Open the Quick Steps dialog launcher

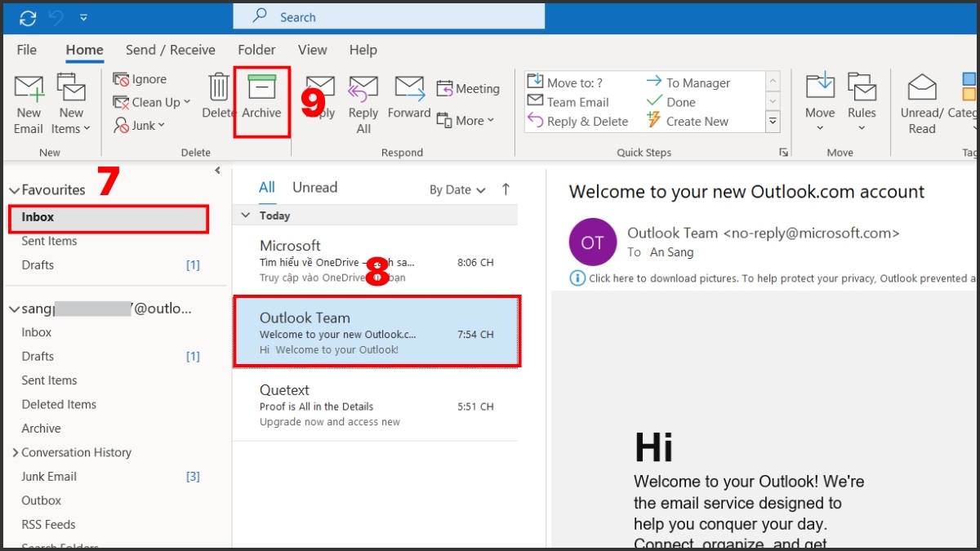click(x=784, y=153)
